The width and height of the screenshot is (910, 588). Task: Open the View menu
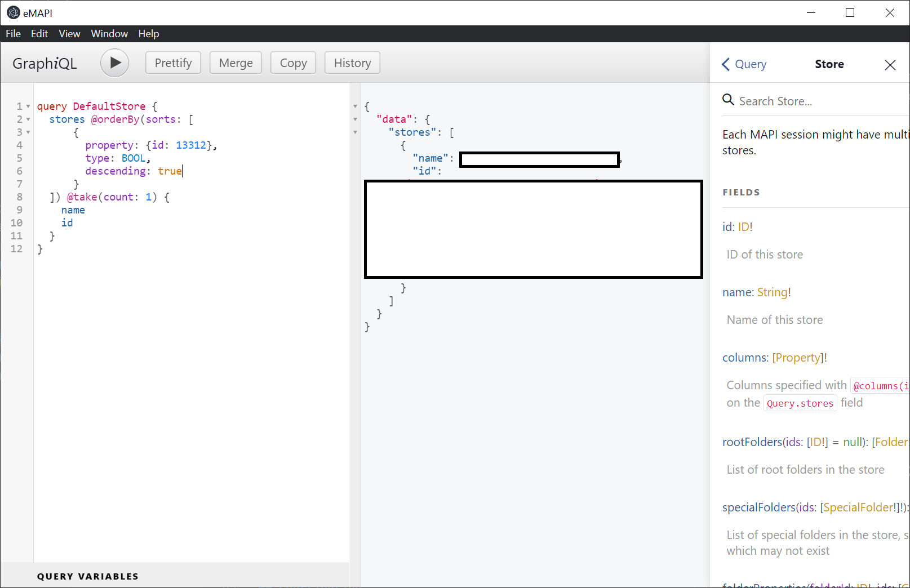[x=69, y=34]
